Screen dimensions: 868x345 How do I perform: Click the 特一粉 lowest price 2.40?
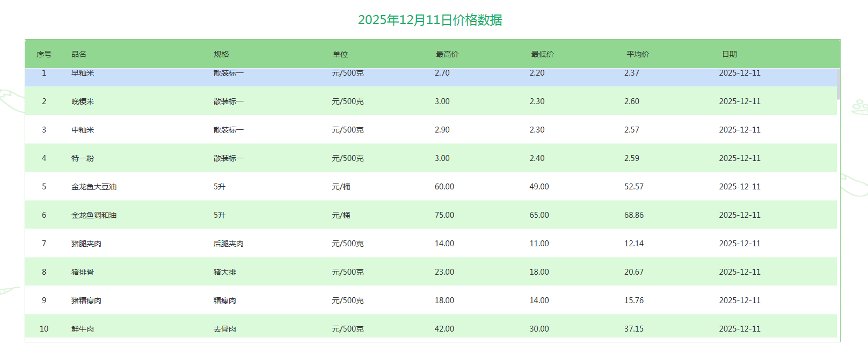[x=537, y=158]
